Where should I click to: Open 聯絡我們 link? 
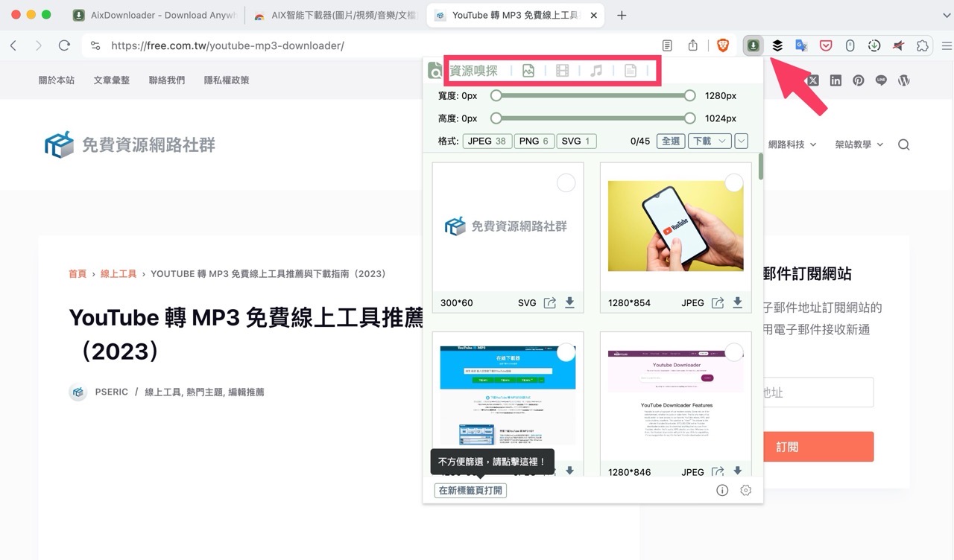pyautogui.click(x=167, y=80)
